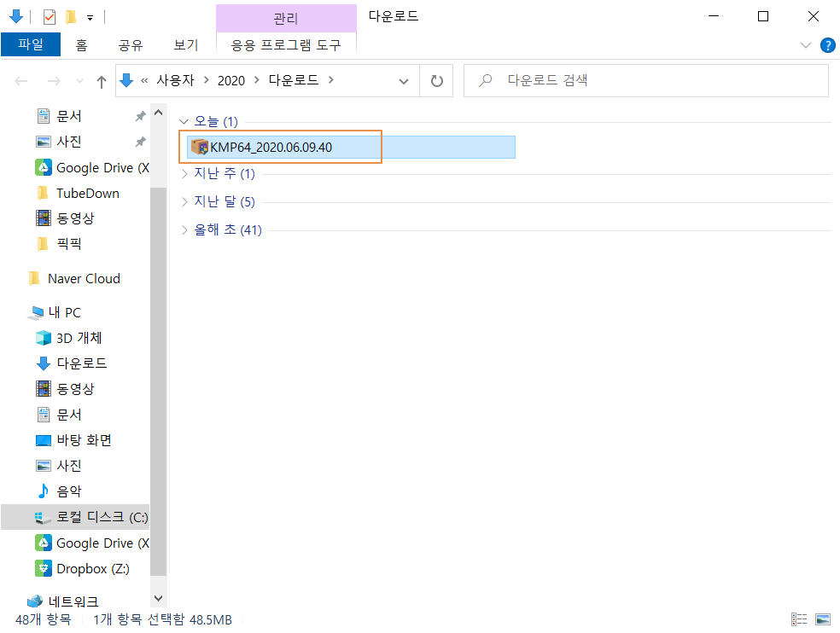The width and height of the screenshot is (840, 633).
Task: Click the Properties checkmark icon in quick access toolbar
Action: (x=50, y=17)
